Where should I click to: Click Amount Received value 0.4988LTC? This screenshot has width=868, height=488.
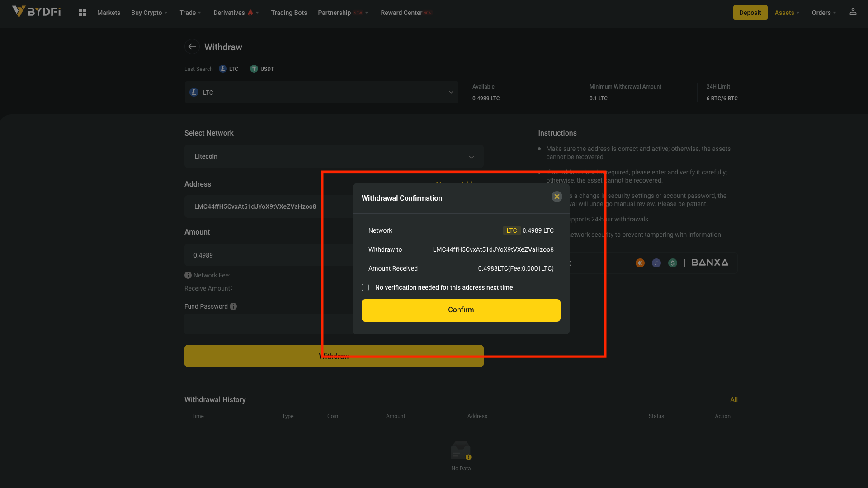tap(516, 268)
